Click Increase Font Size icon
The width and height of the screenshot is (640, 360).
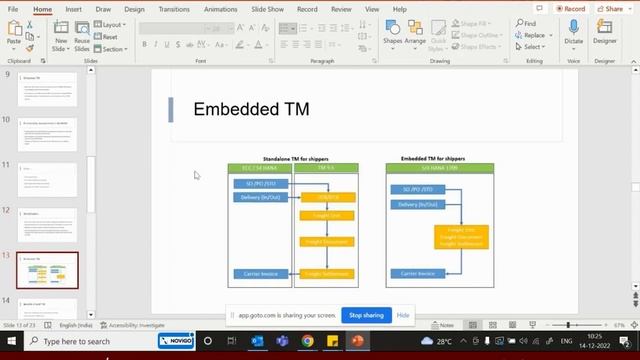(x=240, y=28)
